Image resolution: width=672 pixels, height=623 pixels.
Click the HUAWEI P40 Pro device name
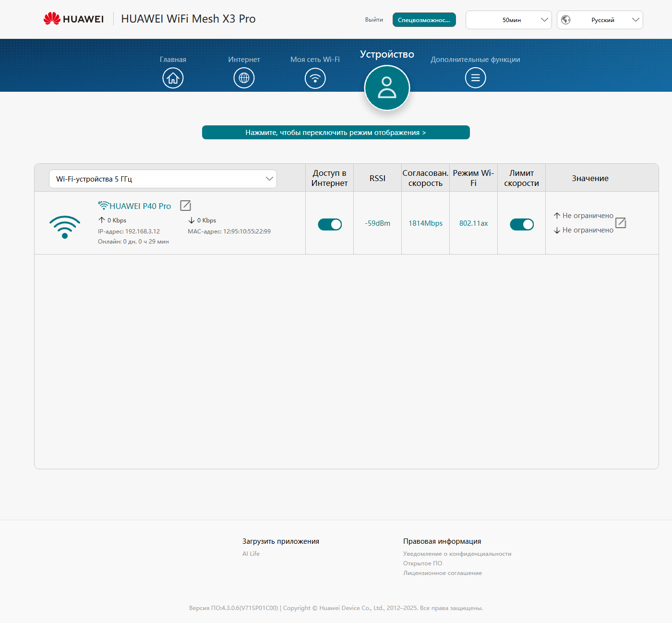click(140, 206)
